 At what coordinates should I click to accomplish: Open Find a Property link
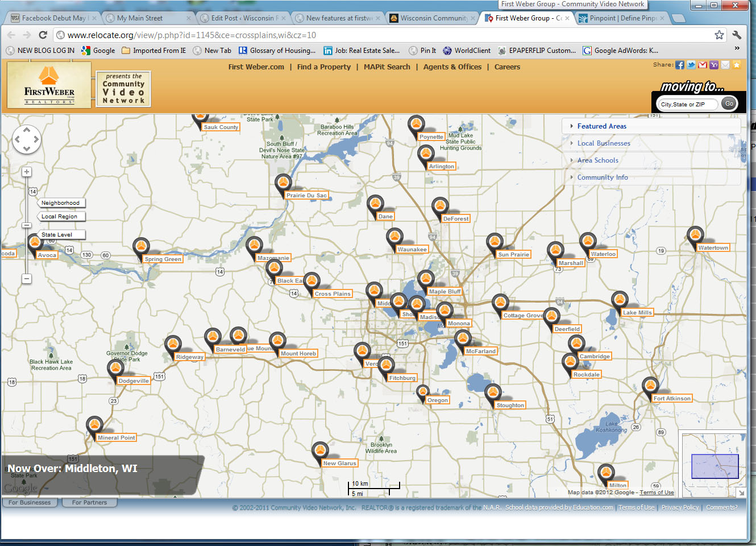[x=324, y=67]
